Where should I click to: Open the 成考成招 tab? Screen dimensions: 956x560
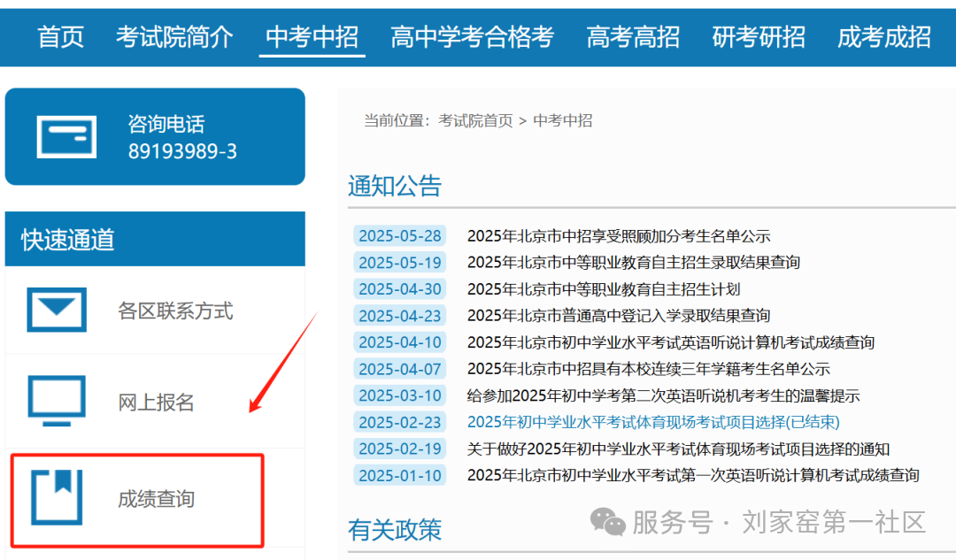coord(884,36)
